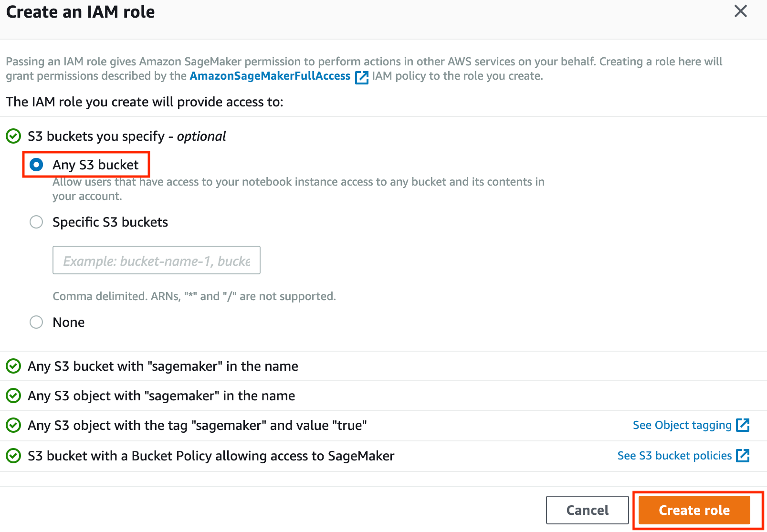Click external link icon beside AmazonSageMakerFullAccess
767x532 pixels.
click(362, 77)
